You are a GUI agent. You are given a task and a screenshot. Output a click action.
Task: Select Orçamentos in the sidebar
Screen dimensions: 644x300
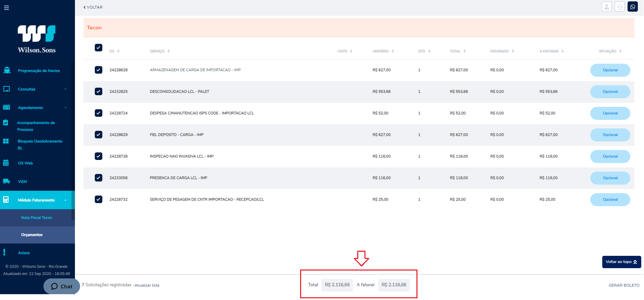tap(32, 235)
